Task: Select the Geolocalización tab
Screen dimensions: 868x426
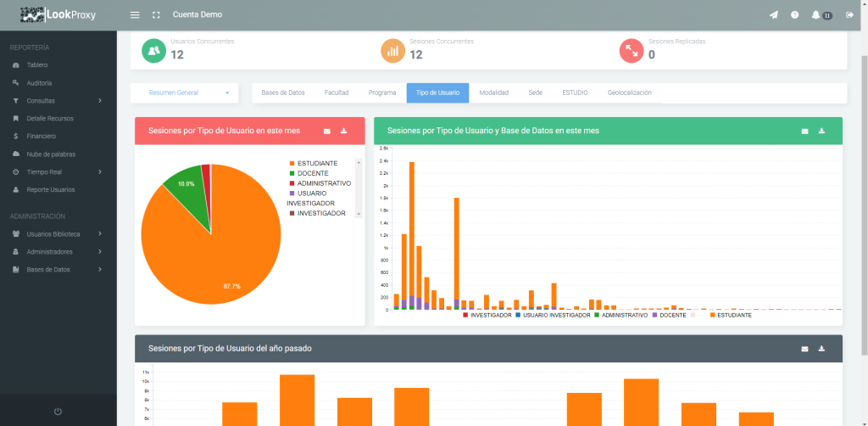Action: click(x=629, y=92)
